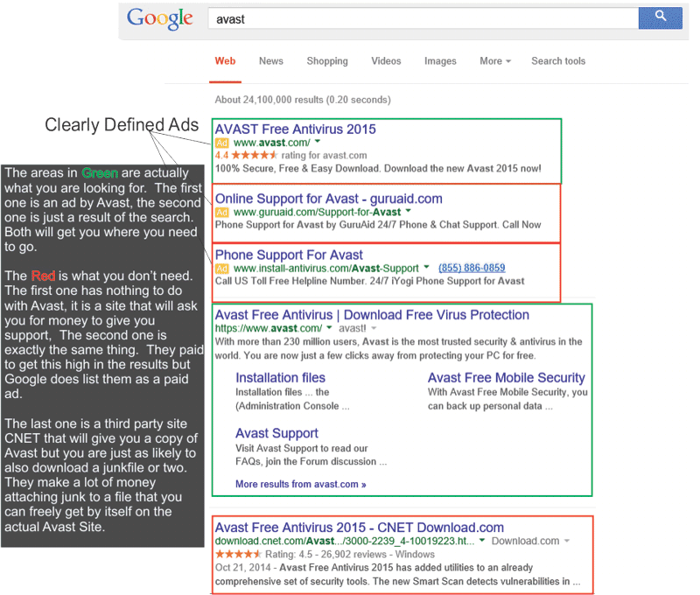
Task: Open 'Avast Free Antivirus 2015 - CNET Download.com'
Action: pos(360,528)
